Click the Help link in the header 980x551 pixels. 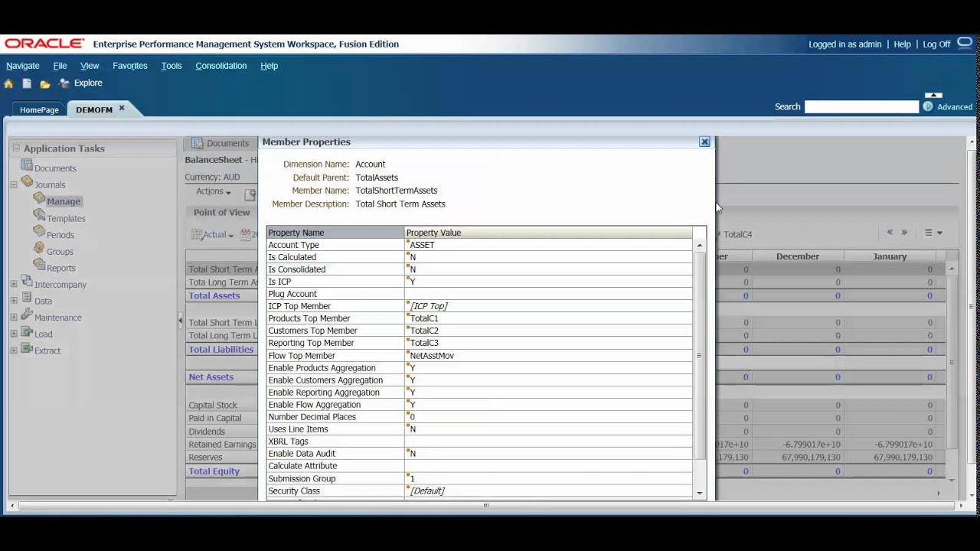(x=903, y=44)
